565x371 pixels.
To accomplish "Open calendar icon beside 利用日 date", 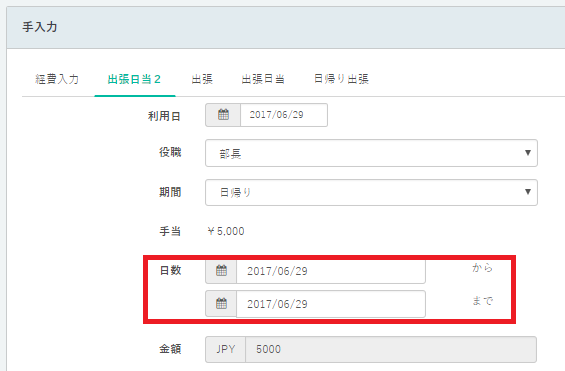I will click(x=223, y=115).
